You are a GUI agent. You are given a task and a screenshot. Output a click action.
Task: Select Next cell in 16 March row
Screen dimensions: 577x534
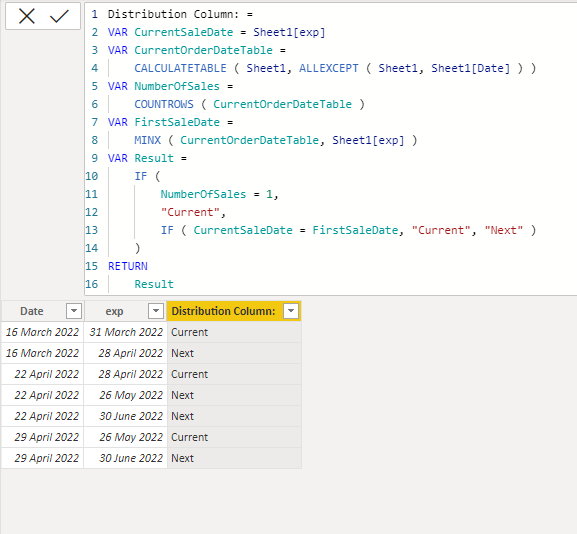tap(234, 353)
